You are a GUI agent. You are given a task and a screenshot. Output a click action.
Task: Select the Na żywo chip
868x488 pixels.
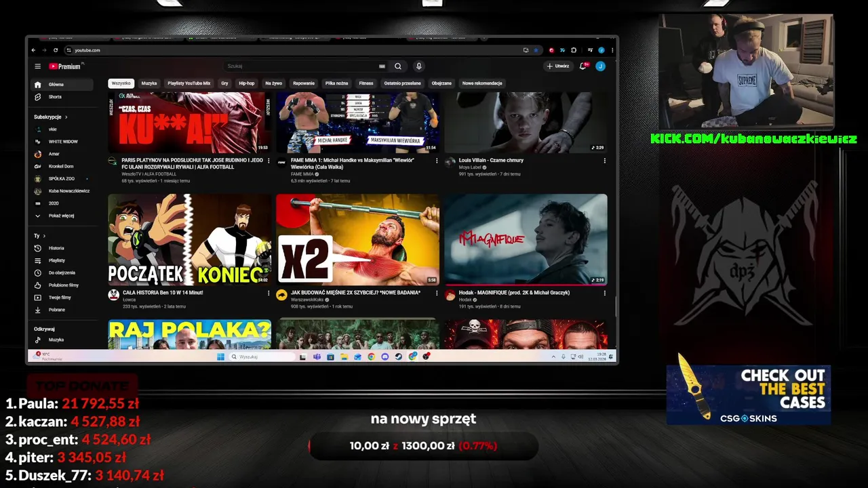(274, 83)
